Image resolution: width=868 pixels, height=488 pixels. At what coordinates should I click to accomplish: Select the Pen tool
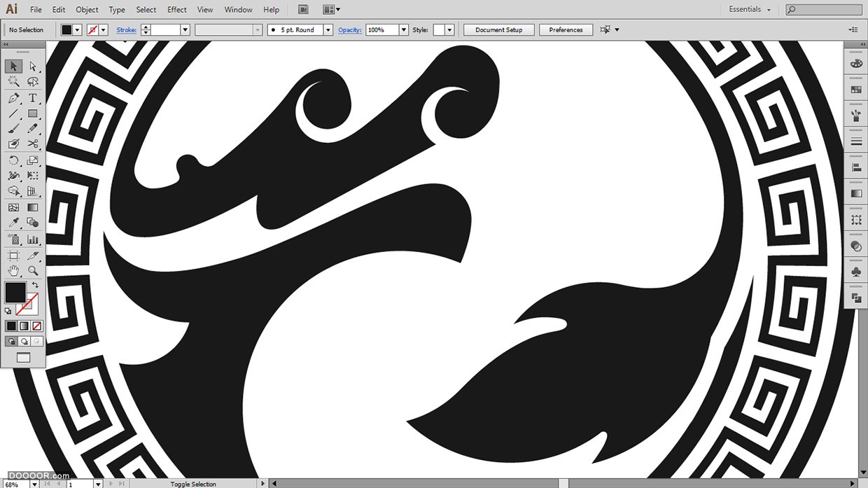(x=13, y=98)
